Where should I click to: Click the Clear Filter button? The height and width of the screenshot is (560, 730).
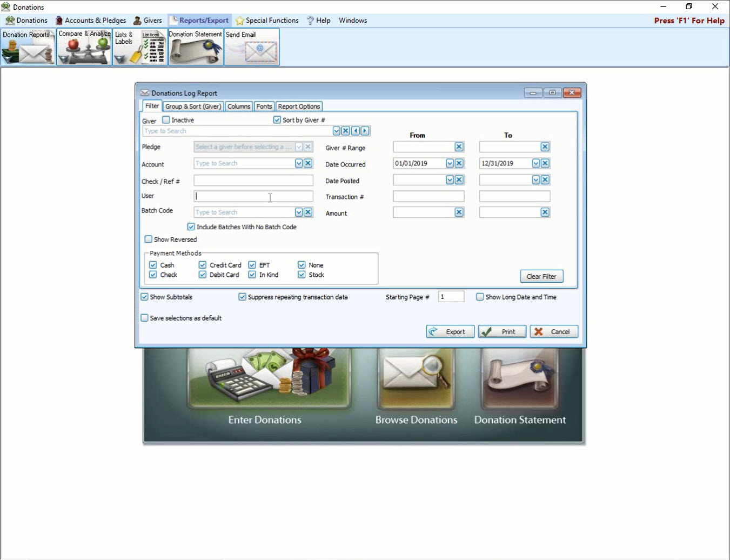click(541, 276)
